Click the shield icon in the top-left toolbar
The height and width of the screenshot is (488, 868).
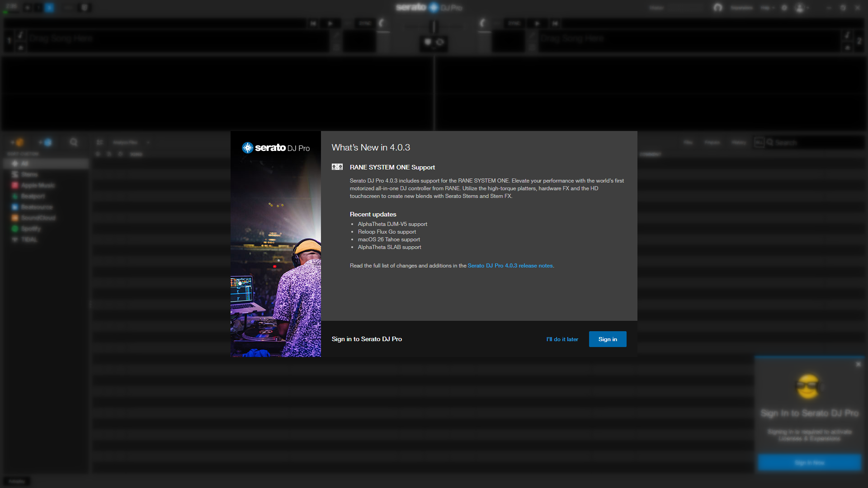pyautogui.click(x=84, y=8)
